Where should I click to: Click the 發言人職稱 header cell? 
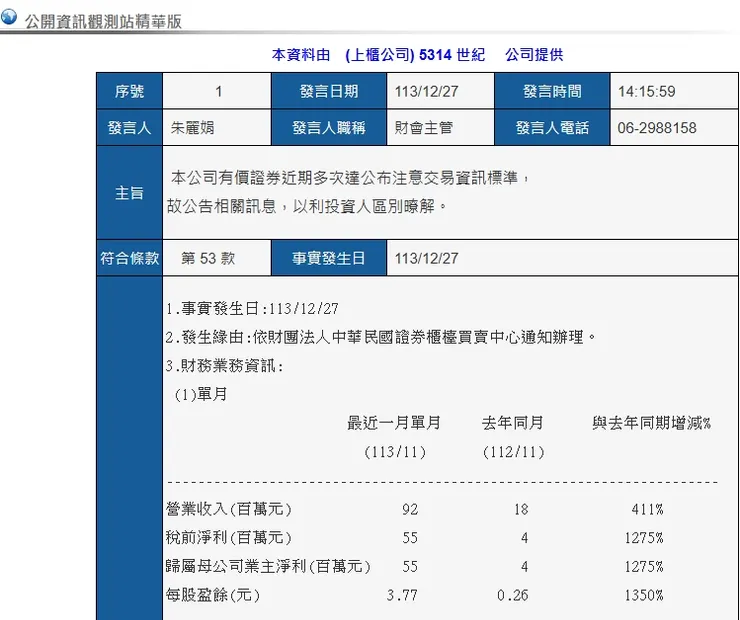(329, 127)
